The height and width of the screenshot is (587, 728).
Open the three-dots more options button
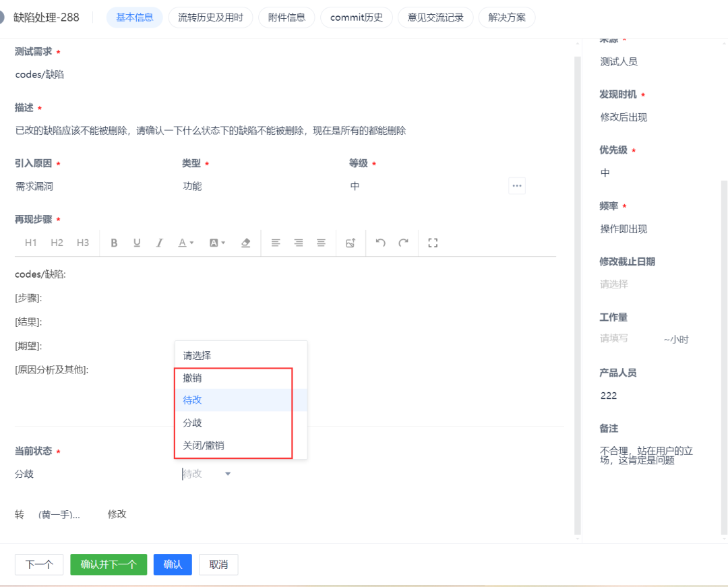[517, 185]
